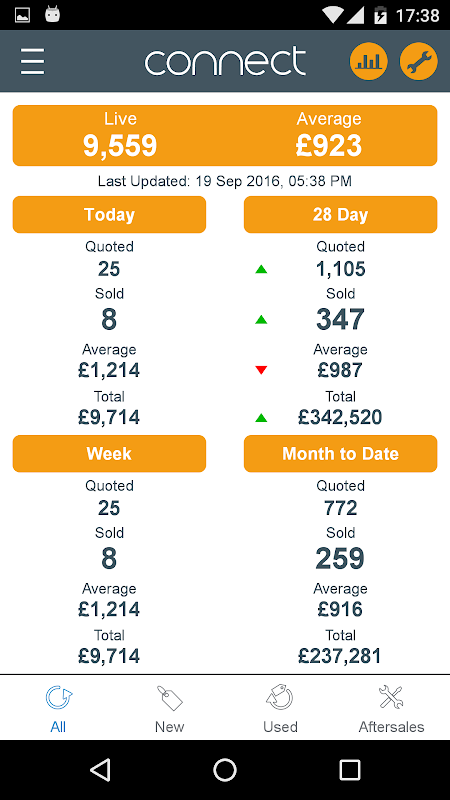Tap the 28 Day header button
Screen dimensions: 450x800
[340, 215]
